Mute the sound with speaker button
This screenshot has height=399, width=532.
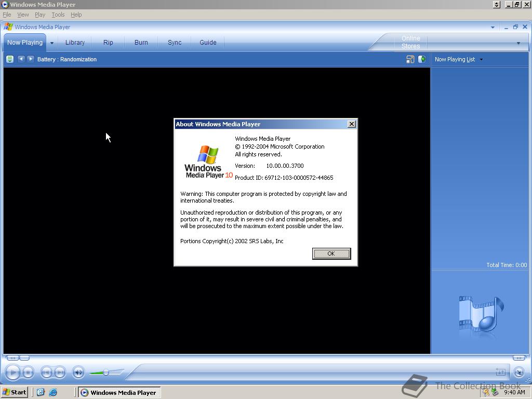tap(78, 373)
